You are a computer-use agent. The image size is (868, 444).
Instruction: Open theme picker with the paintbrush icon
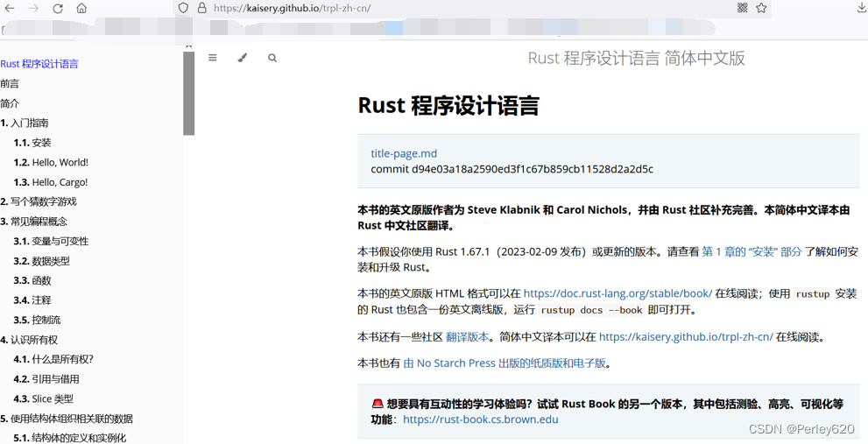point(242,58)
